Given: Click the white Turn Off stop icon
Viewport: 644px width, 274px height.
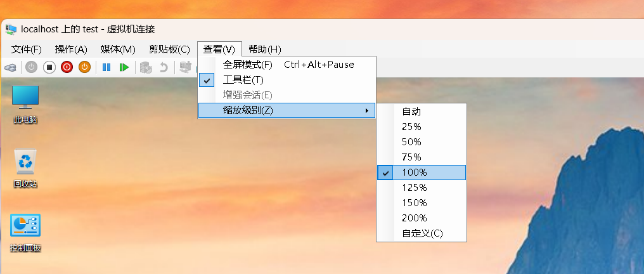Looking at the screenshot, I should point(49,67).
